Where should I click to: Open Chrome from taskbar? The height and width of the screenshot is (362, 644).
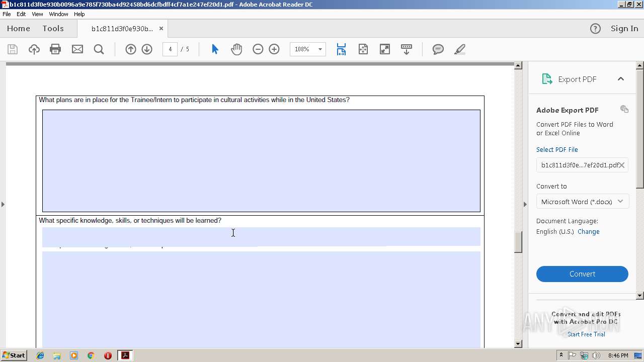91,355
